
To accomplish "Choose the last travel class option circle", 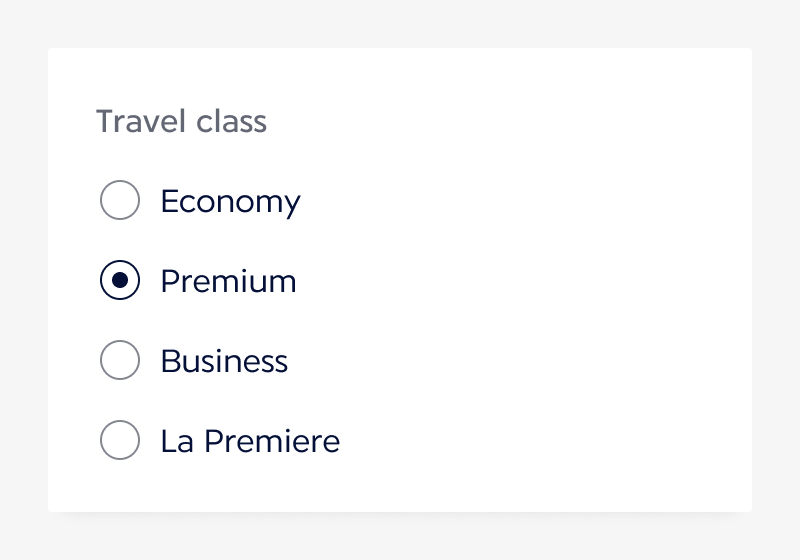I will [x=120, y=441].
